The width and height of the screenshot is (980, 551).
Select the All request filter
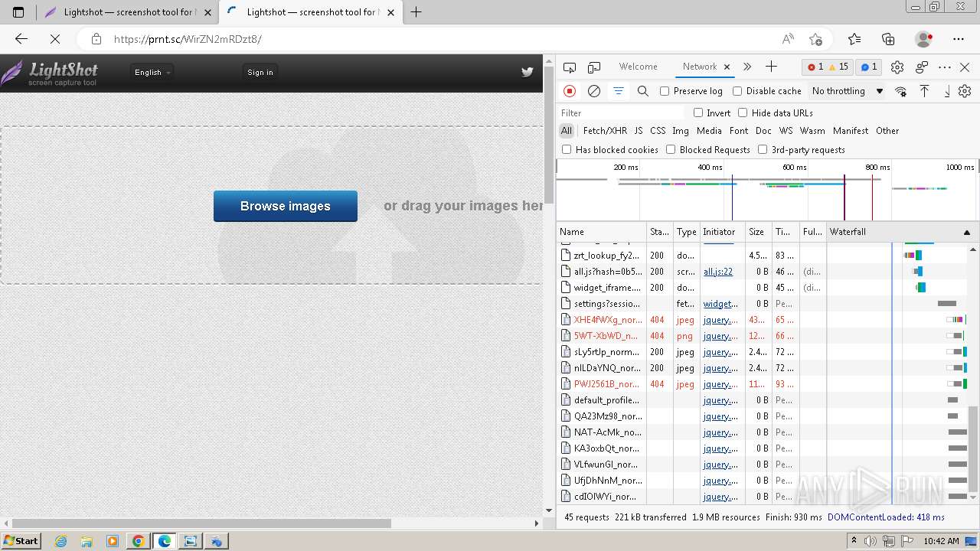click(567, 131)
